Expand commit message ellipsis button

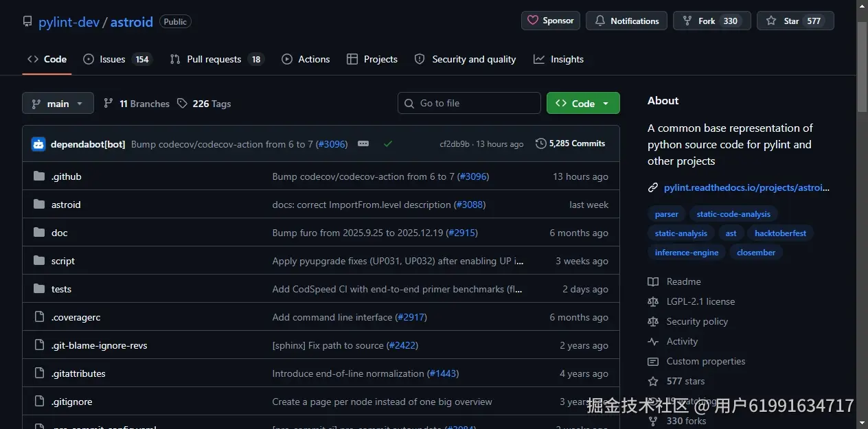[363, 143]
